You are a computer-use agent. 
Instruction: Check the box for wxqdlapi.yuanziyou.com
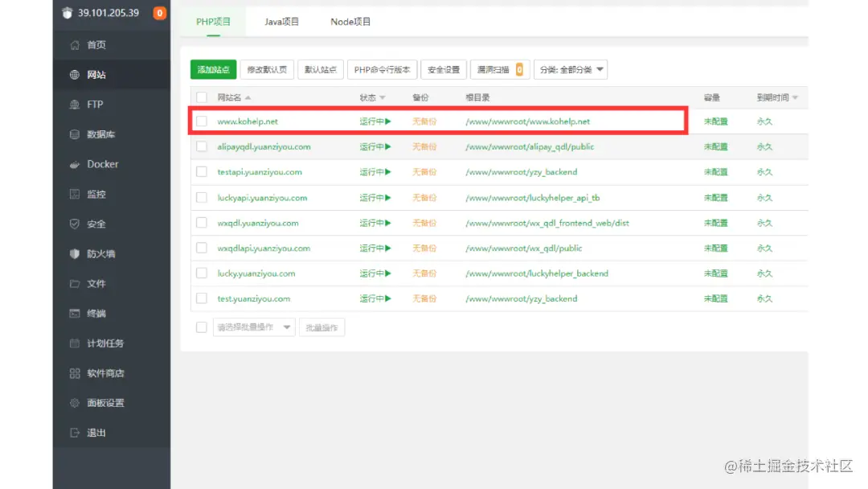(202, 248)
